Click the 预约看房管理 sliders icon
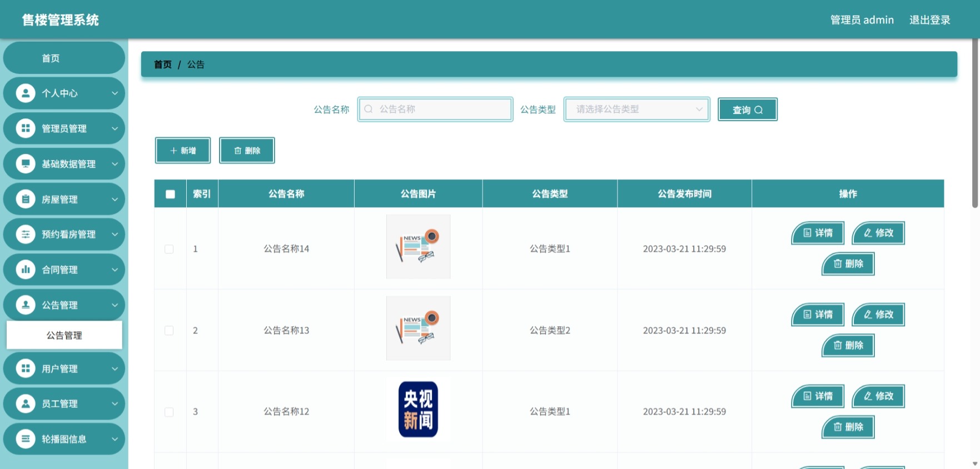Screen dimensions: 980x469 26,234
